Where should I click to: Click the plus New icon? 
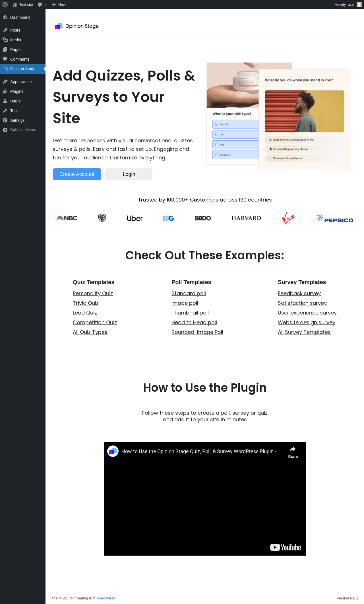pos(54,5)
